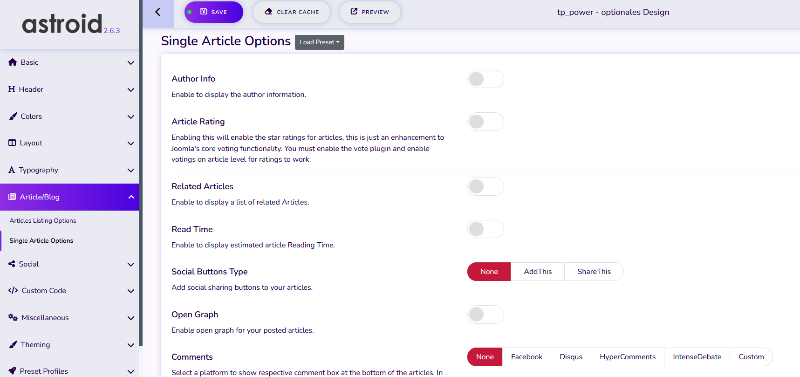Open Single Article Options submenu item
This screenshot has width=800, height=377.
coord(41,240)
